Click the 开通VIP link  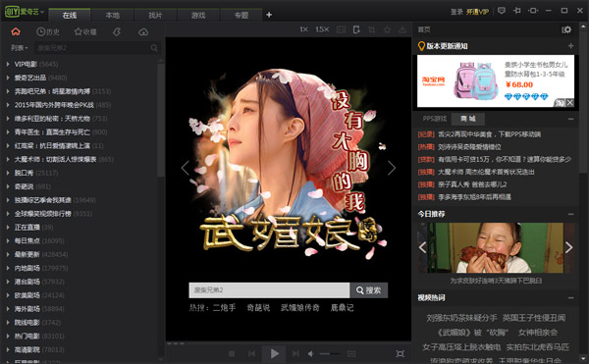tap(477, 12)
